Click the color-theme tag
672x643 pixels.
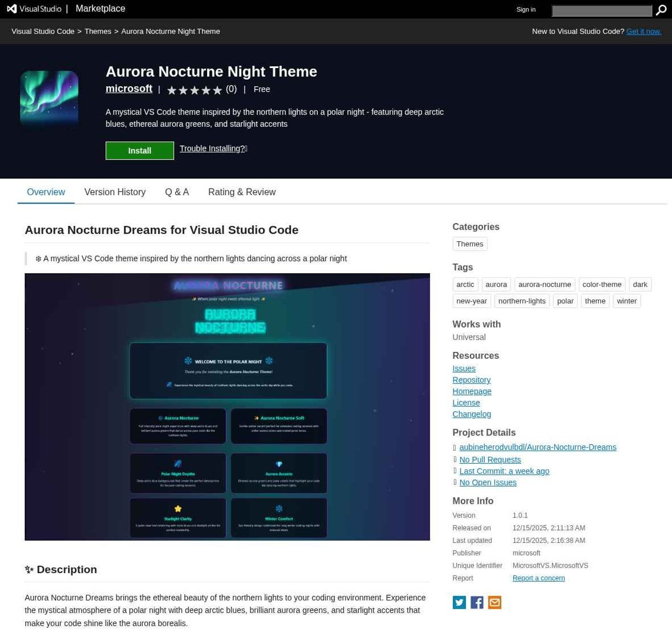coord(601,284)
